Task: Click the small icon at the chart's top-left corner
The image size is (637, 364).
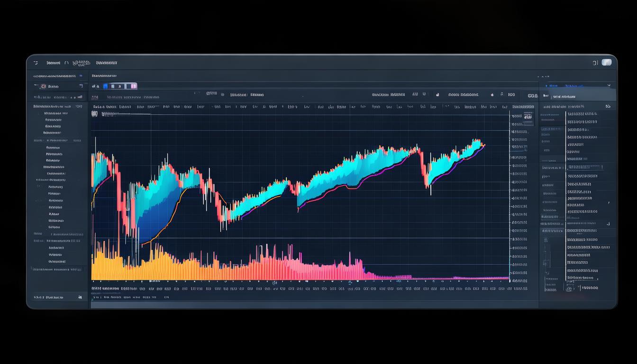Action: 95,114
